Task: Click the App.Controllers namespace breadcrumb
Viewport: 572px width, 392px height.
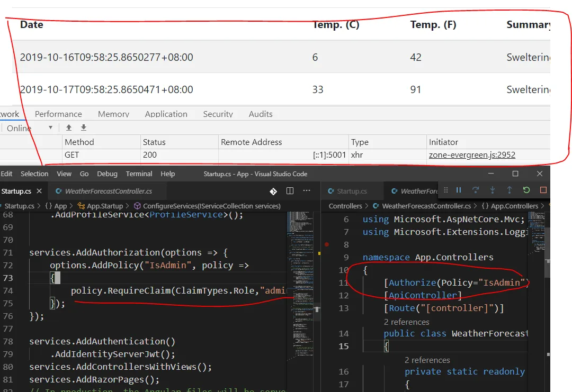Action: 510,206
